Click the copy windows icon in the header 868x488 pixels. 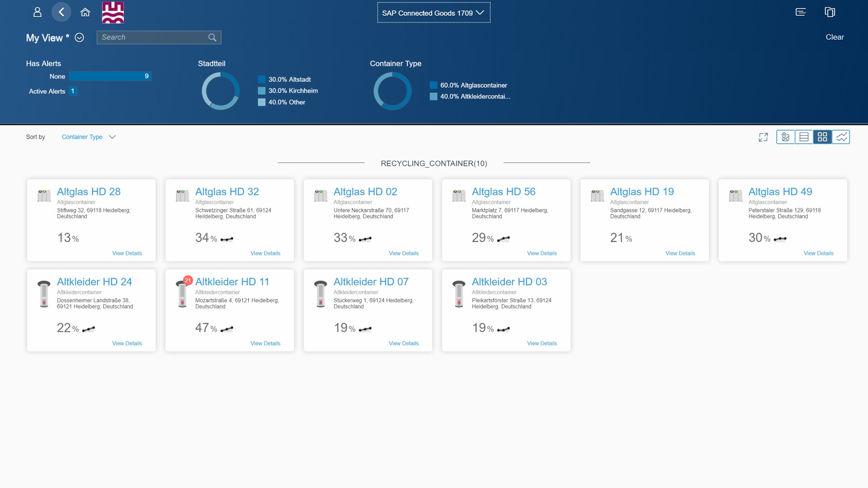[x=830, y=12]
